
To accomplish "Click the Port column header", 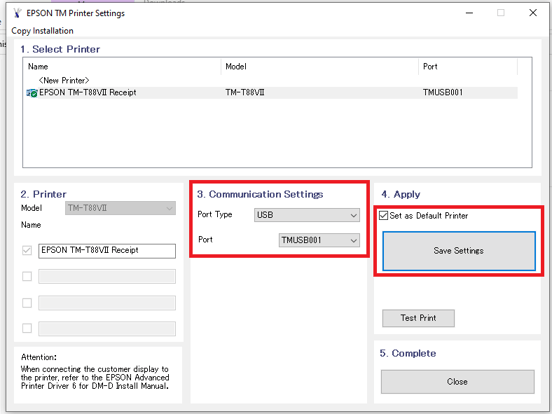I will [468, 67].
